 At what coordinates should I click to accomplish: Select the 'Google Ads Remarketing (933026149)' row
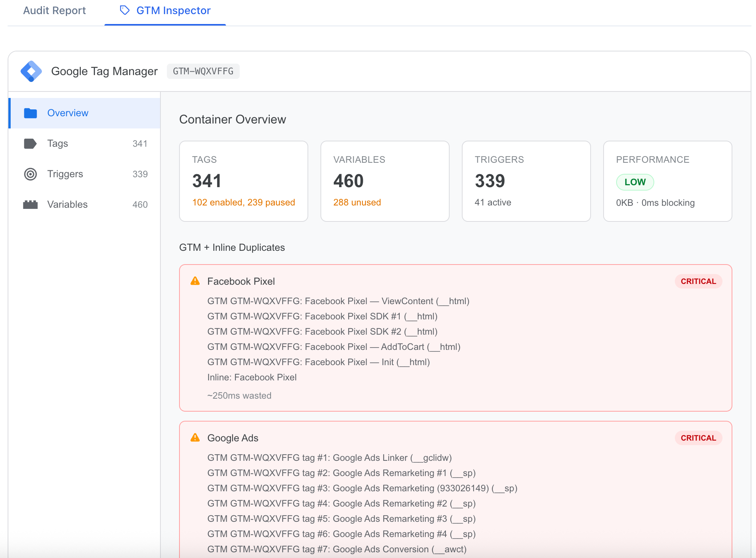point(362,488)
